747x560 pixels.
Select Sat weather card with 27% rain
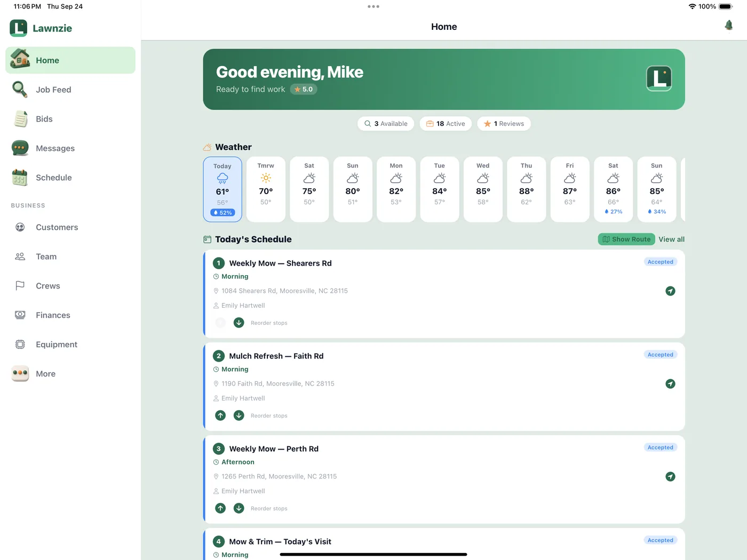613,189
